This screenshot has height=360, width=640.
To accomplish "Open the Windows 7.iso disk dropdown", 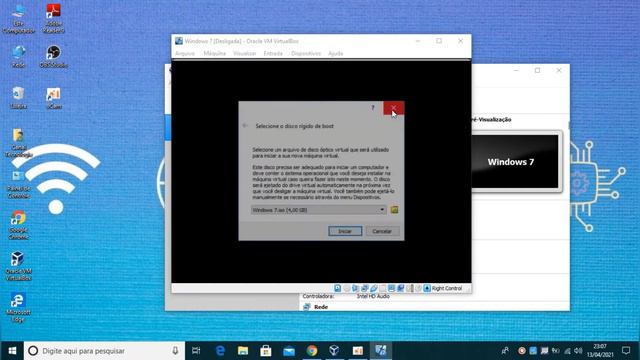I will tap(318, 210).
